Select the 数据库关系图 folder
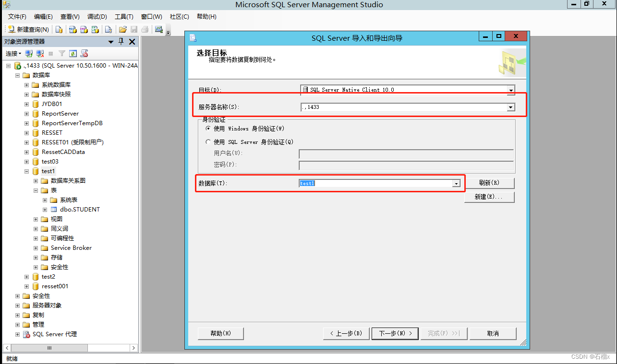Viewport: 617px width, 364px height. click(x=68, y=181)
